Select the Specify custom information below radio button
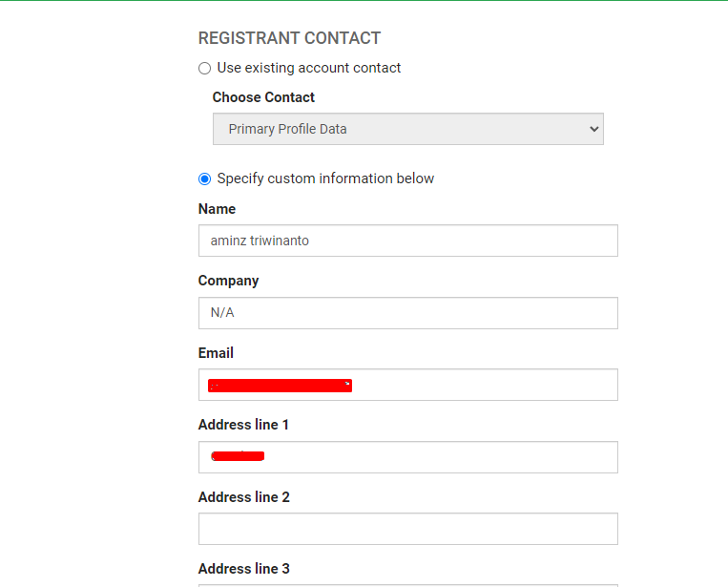Screen dimensions: 728x587 [205, 178]
